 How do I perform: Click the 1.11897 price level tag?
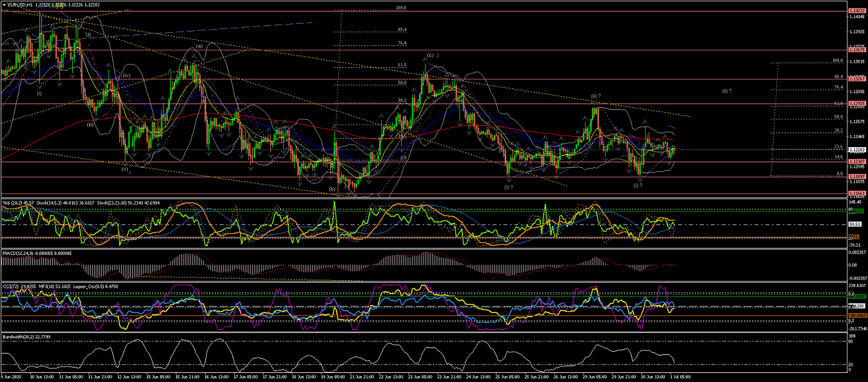click(856, 177)
